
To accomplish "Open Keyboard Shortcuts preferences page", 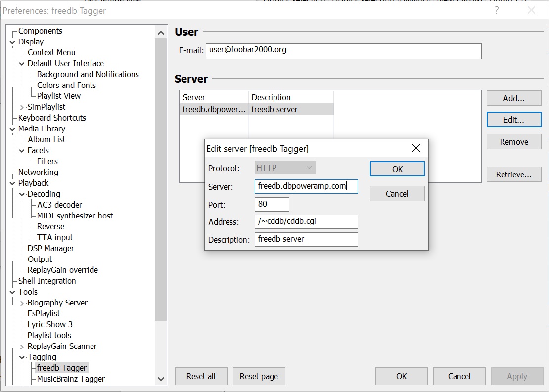I will coord(52,118).
